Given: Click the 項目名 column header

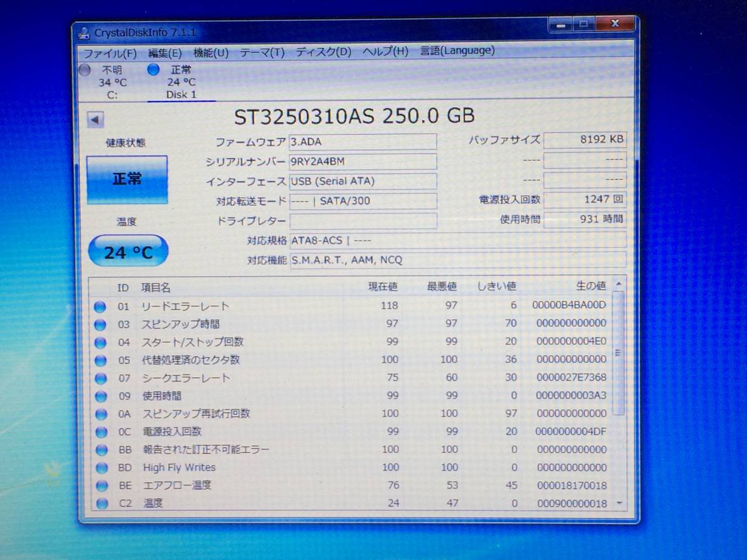Looking at the screenshot, I should tap(156, 287).
